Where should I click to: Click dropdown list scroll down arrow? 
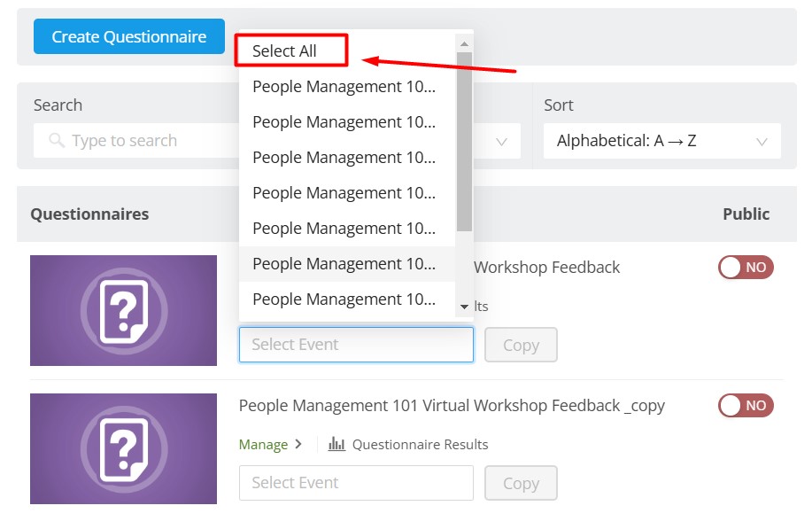click(x=465, y=307)
